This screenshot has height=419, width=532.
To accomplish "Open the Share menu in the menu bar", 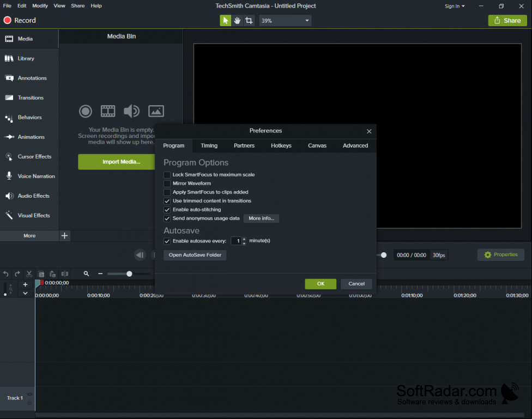I will (78, 6).
